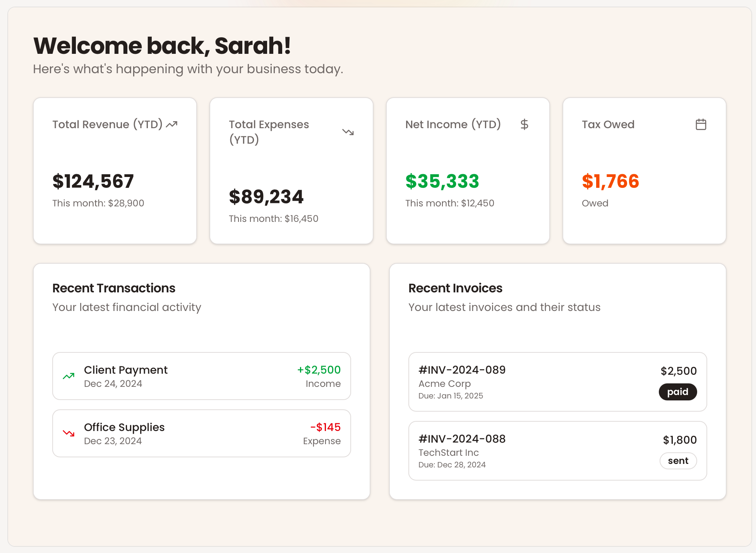Click the red down-arrow icon on Office Supplies
This screenshot has width=756, height=553.
click(x=69, y=433)
